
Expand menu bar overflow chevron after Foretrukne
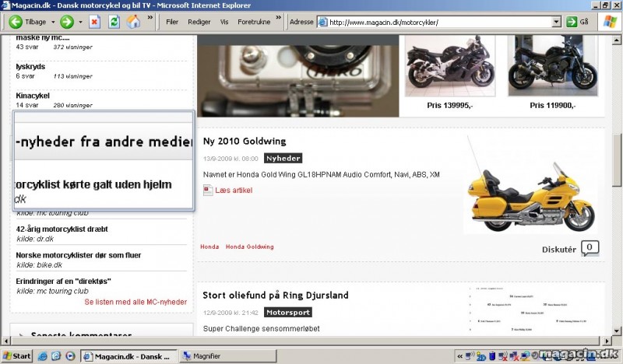[x=278, y=17]
